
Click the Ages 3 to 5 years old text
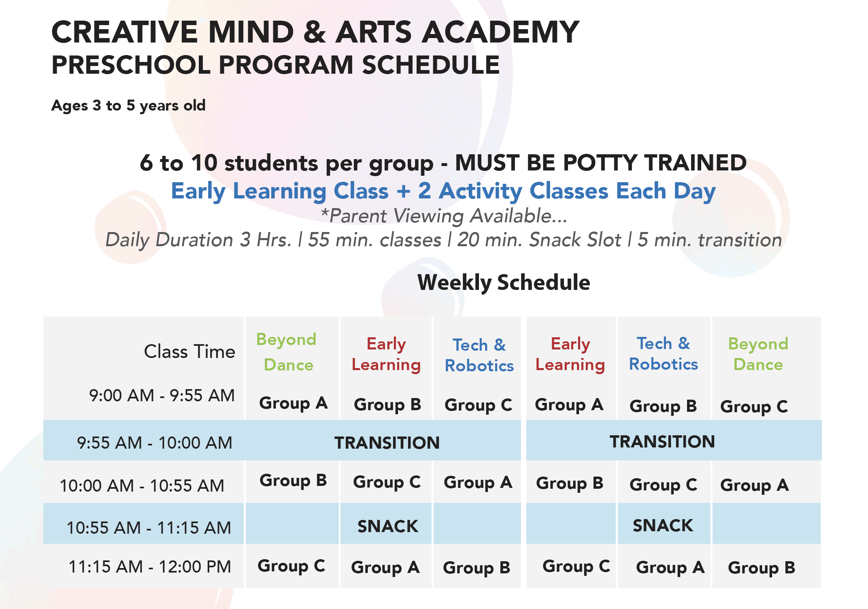click(x=128, y=106)
